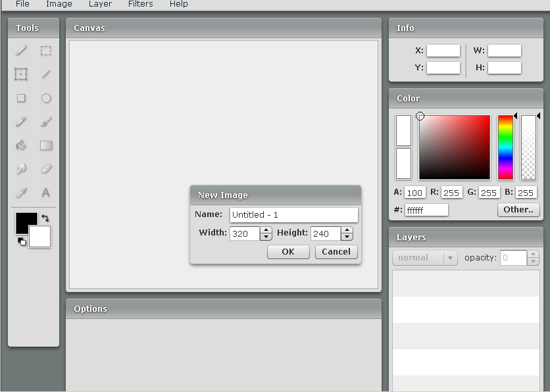Viewport: 550px width, 392px height.
Task: Select the Line drawing tool
Action: coord(45,74)
